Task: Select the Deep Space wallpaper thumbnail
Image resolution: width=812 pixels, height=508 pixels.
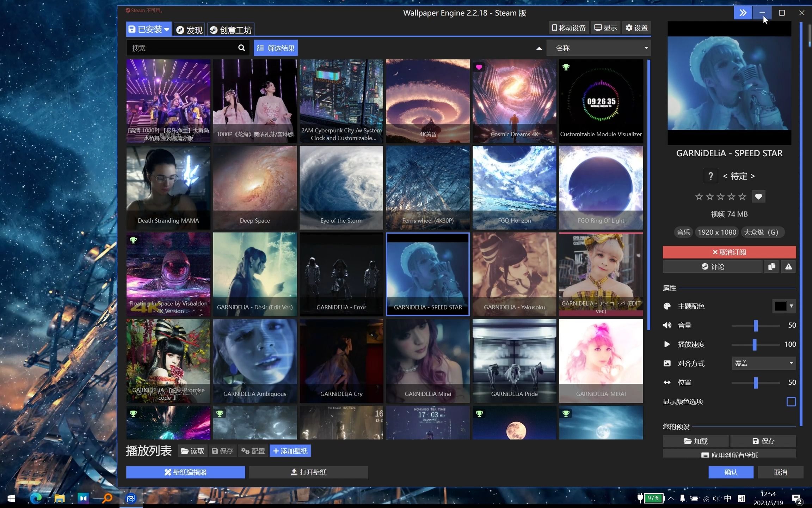Action: (255, 188)
